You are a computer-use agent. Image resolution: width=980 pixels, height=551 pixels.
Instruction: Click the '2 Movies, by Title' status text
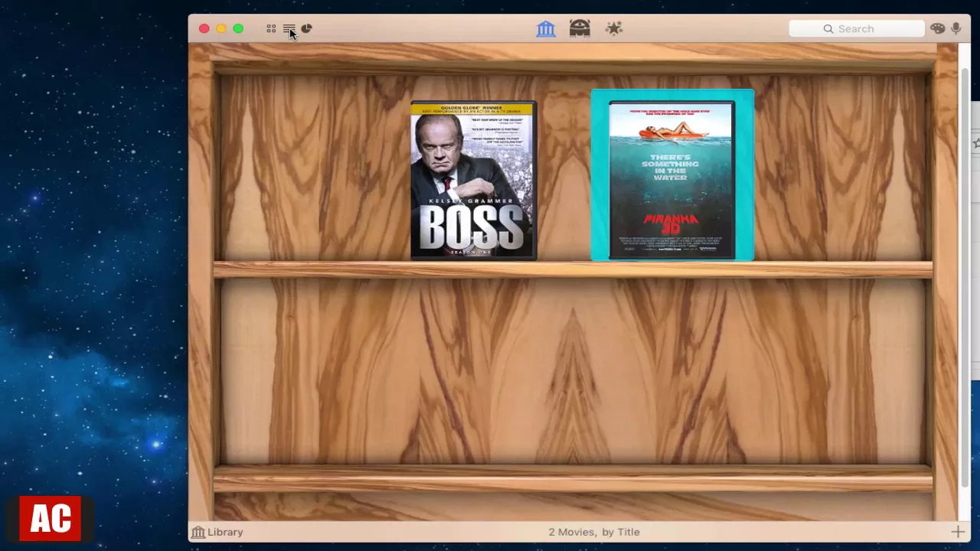(x=594, y=532)
